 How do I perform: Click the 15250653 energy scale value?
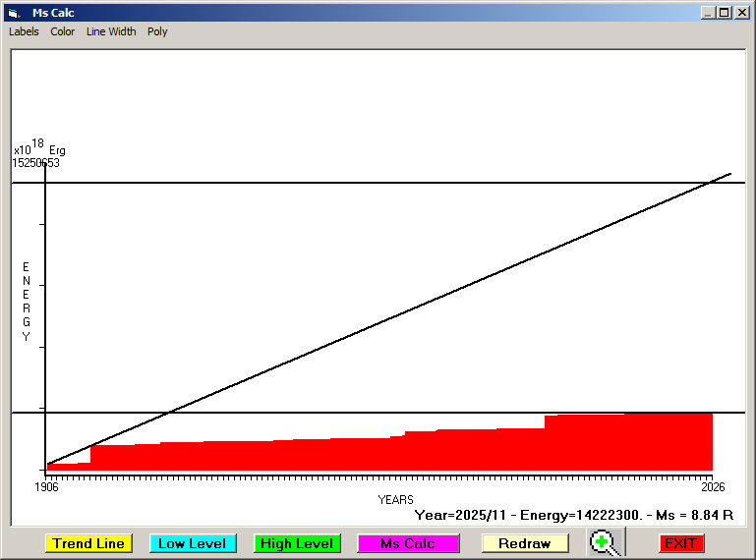(x=35, y=163)
